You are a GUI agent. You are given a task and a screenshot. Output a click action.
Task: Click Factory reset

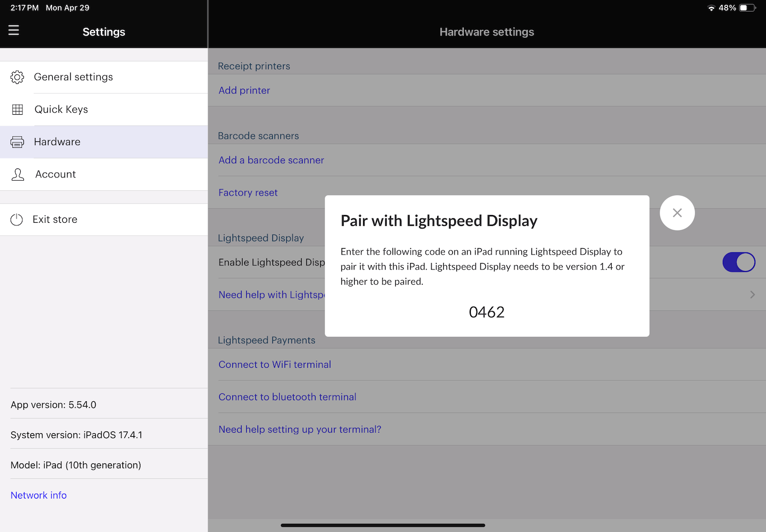point(248,192)
